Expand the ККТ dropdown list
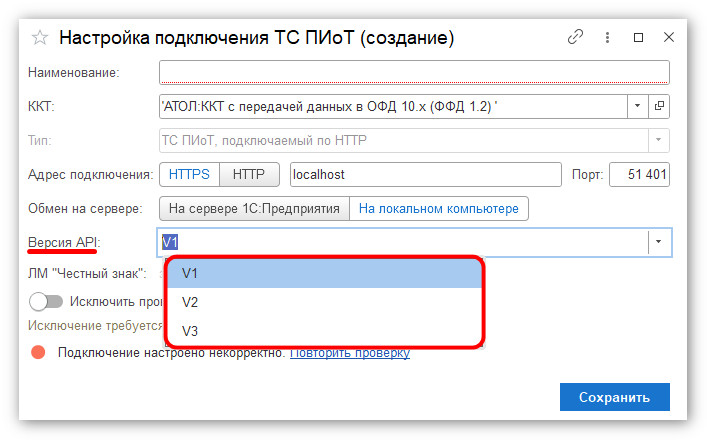 click(x=638, y=106)
